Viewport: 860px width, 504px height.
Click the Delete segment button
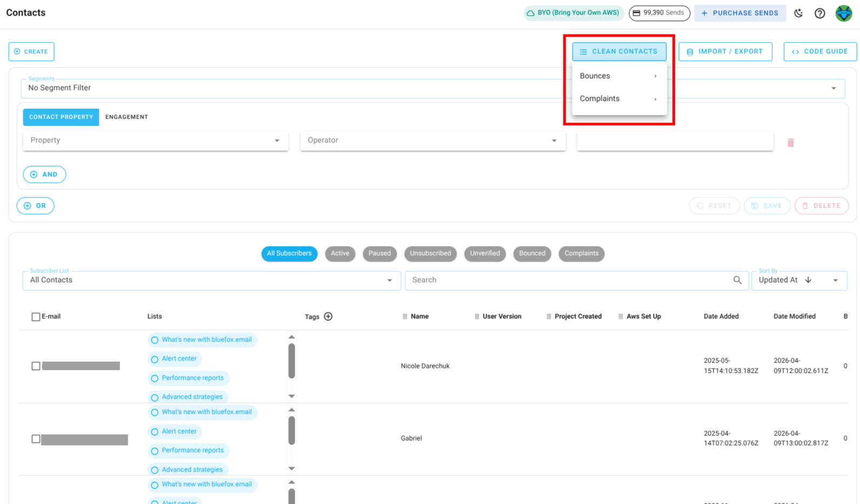click(822, 206)
